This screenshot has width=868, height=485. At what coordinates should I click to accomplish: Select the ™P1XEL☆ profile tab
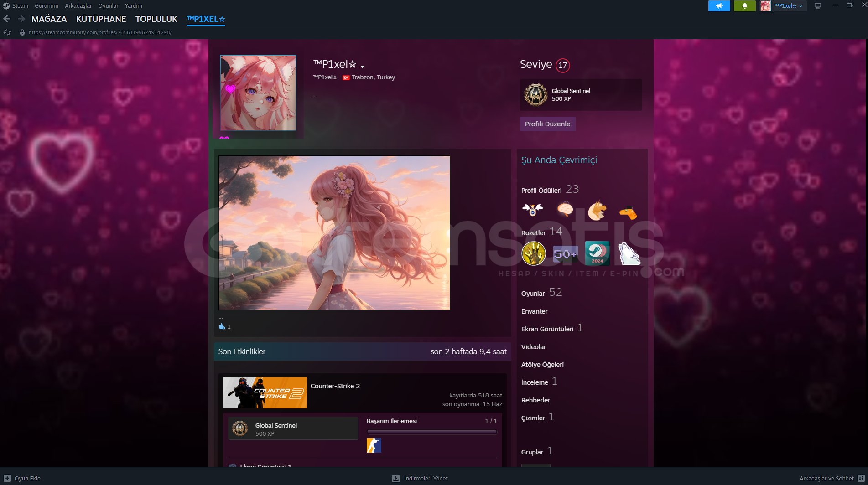point(206,19)
